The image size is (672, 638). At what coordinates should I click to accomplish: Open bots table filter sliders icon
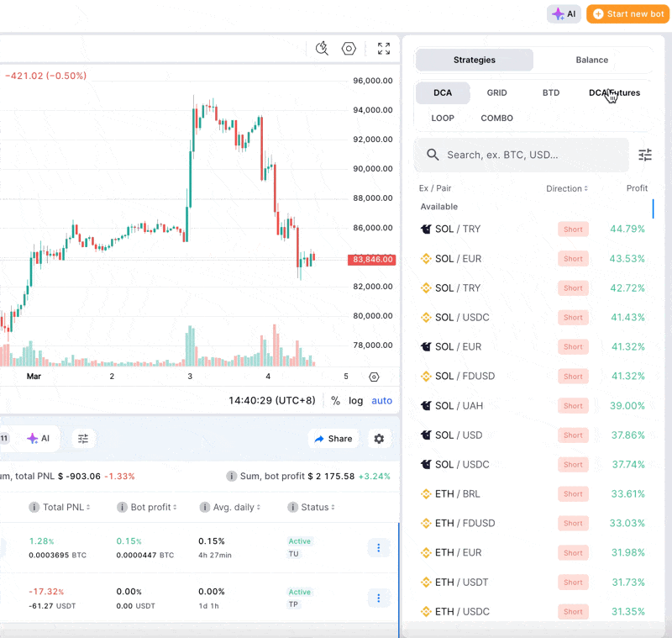click(x=83, y=439)
